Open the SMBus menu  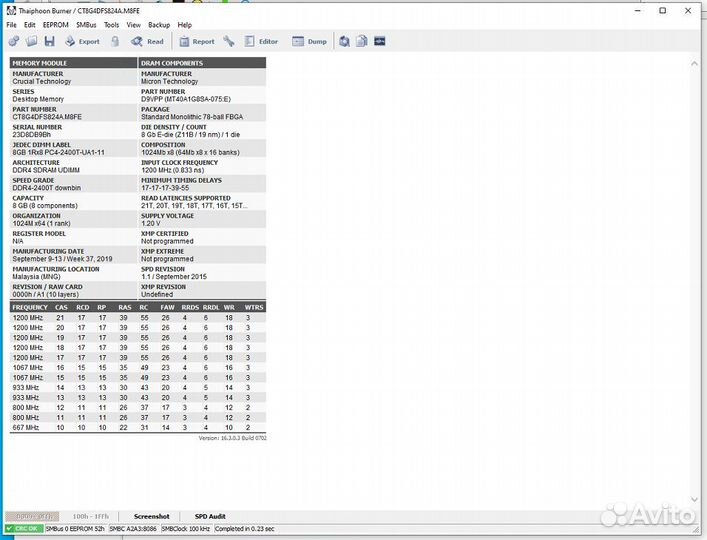point(86,24)
